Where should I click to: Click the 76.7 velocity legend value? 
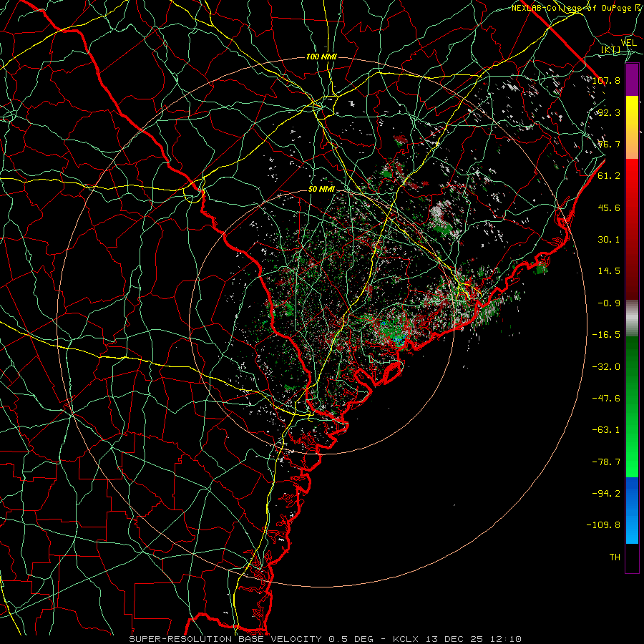pyautogui.click(x=609, y=144)
